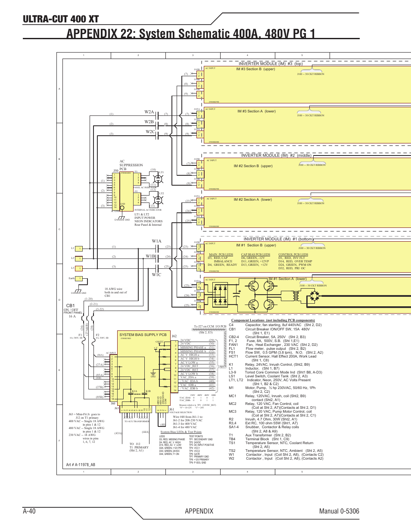Viewport: 411px width, 532px height.
Task: Click 'IM #1 Section B (upper)' label
Action: coord(256,245)
